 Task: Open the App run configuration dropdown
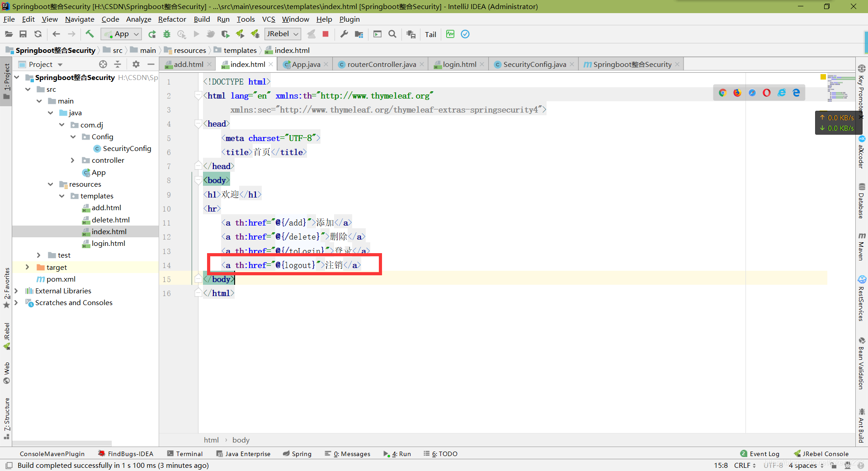click(122, 34)
